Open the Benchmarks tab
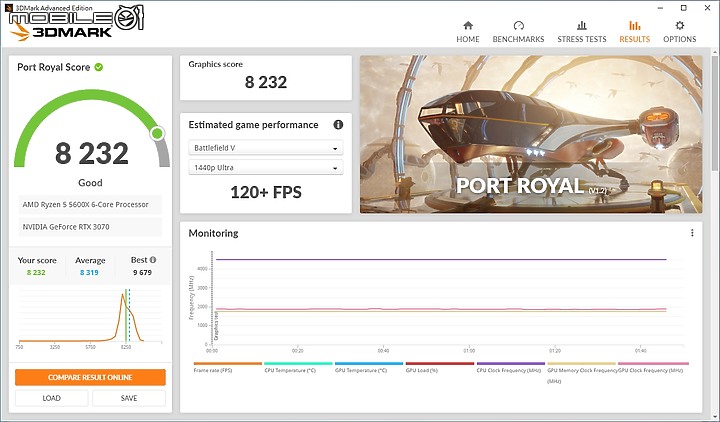720x422 pixels. pyautogui.click(x=518, y=32)
